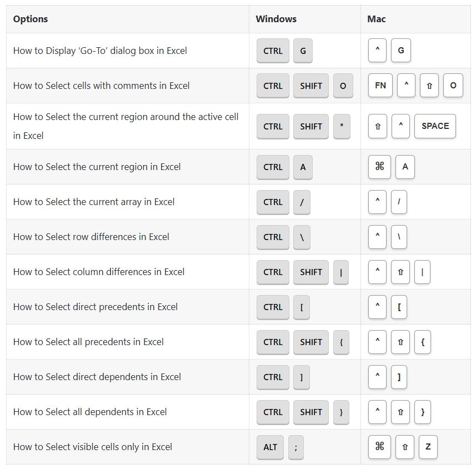
Task: Click the Windows column header
Action: click(x=276, y=19)
